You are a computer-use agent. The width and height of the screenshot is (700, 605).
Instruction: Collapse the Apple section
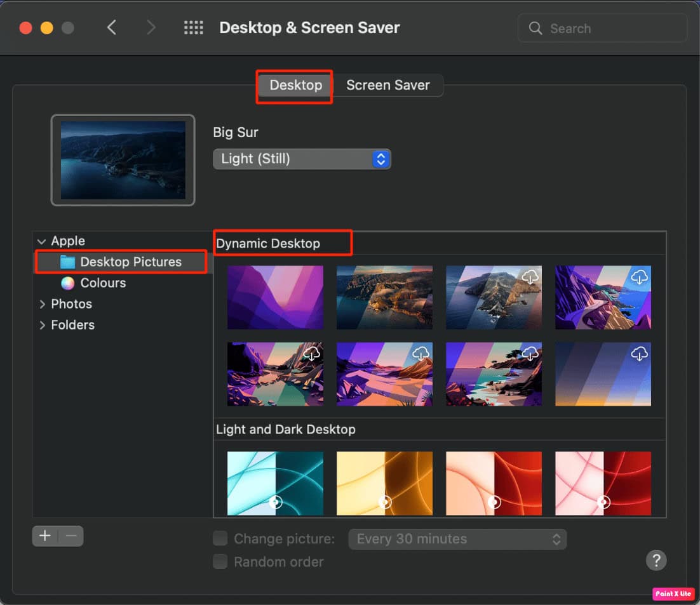tap(41, 241)
